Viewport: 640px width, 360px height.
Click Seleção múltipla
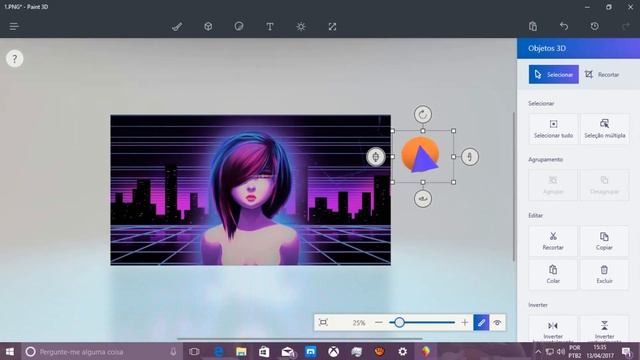(x=604, y=129)
